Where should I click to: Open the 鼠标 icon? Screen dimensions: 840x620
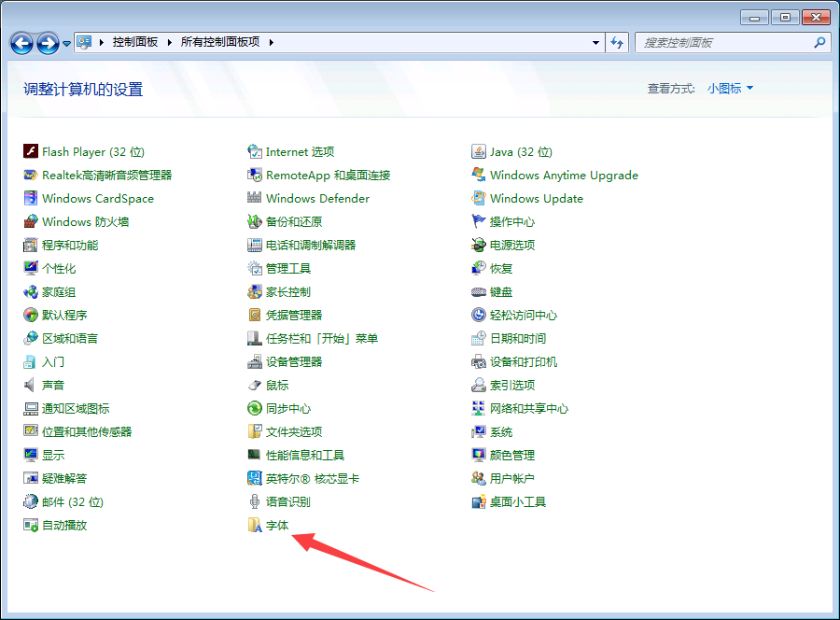[255, 386]
